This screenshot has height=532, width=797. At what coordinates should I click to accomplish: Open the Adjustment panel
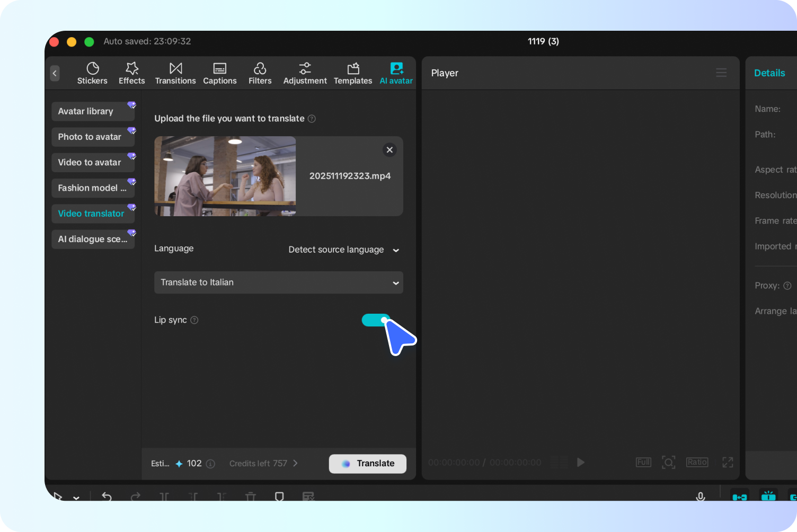point(305,73)
